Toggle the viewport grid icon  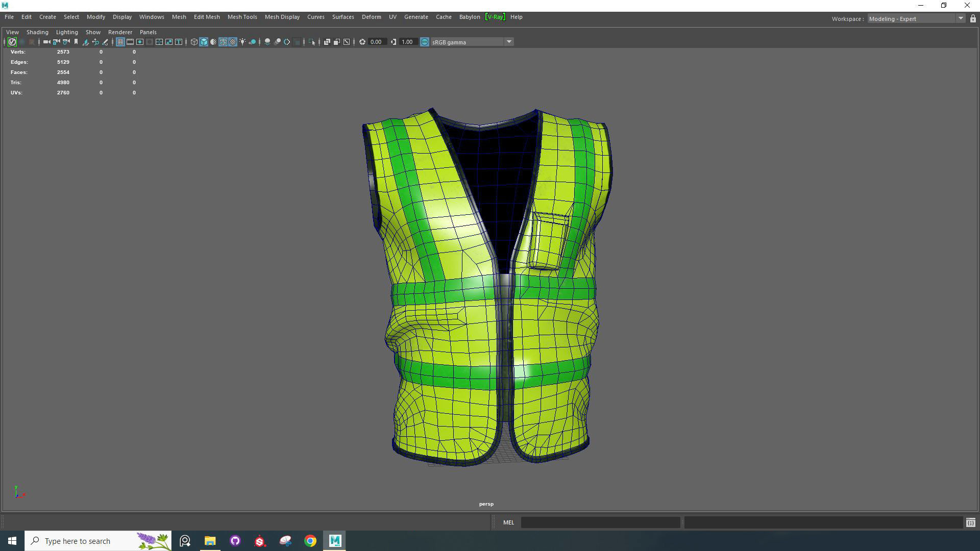coord(120,42)
